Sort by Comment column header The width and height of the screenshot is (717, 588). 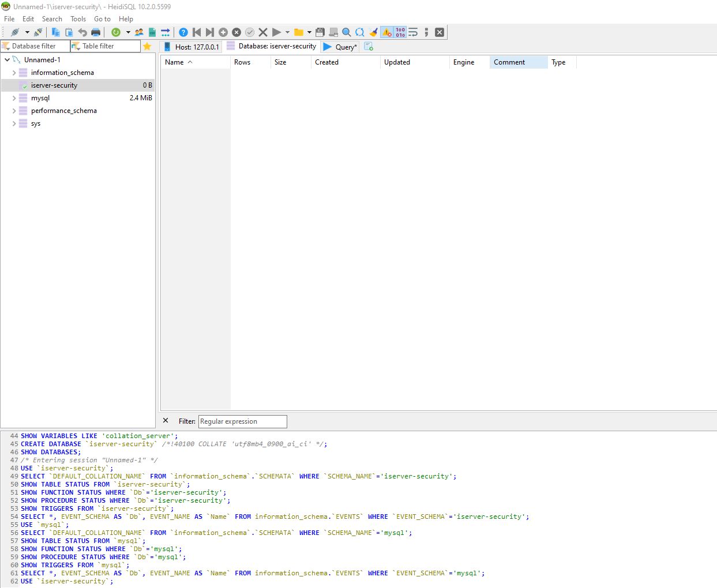(x=519, y=62)
